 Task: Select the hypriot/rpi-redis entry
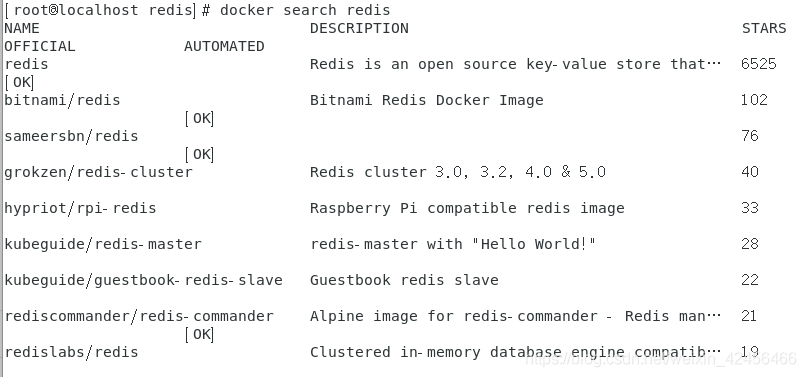80,208
